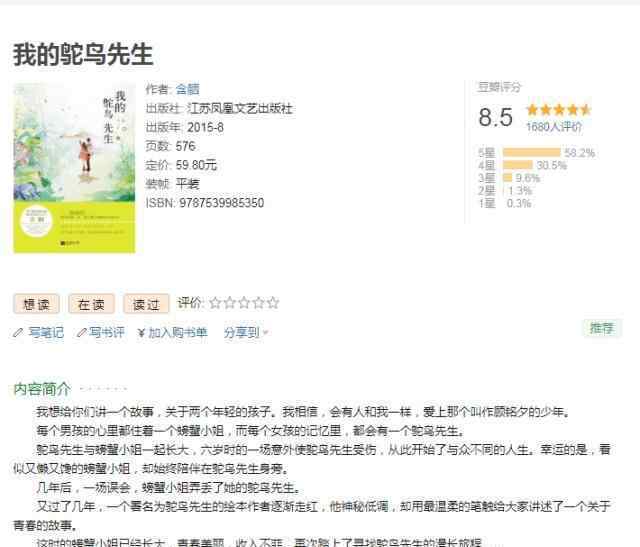Screen dimensions: 640x547
Task: Click the 5星 rating bar
Action: click(531, 153)
